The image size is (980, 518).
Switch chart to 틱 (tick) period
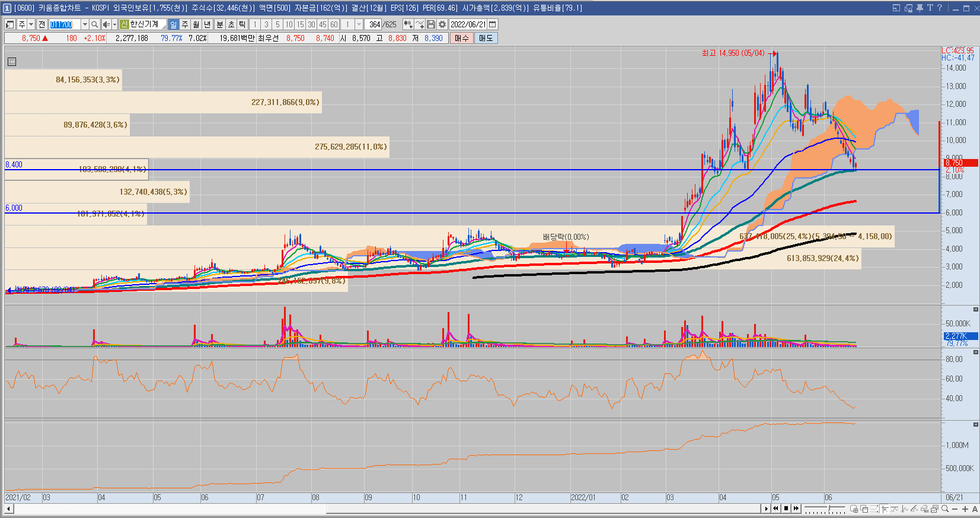point(242,24)
